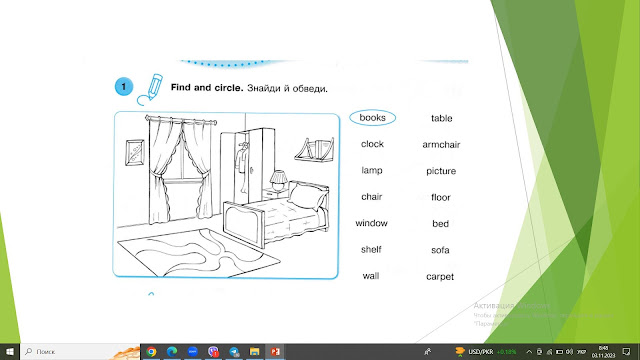Open the clock and calendar flyout
This screenshot has height=360, width=640.
pyautogui.click(x=603, y=351)
